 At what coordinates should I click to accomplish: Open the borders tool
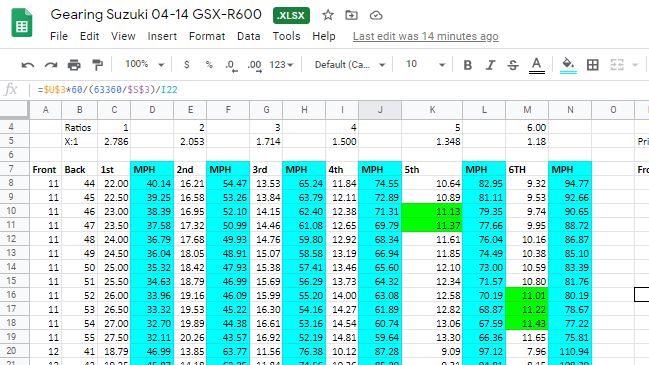click(x=593, y=65)
